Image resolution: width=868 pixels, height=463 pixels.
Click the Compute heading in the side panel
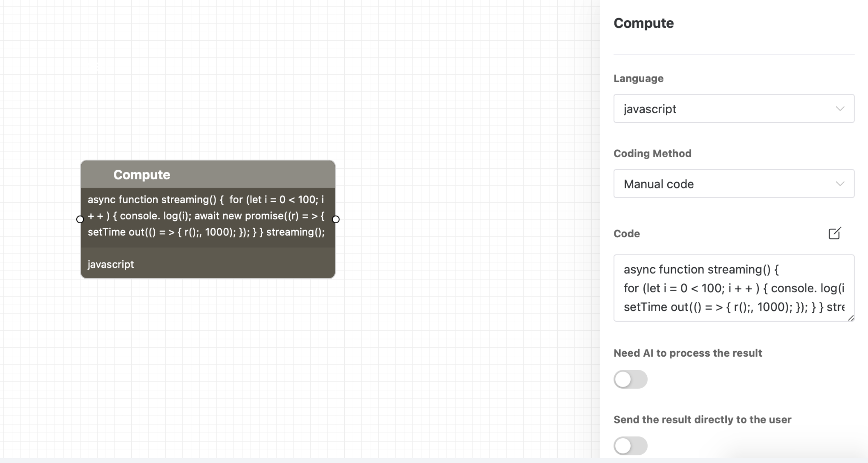(643, 23)
